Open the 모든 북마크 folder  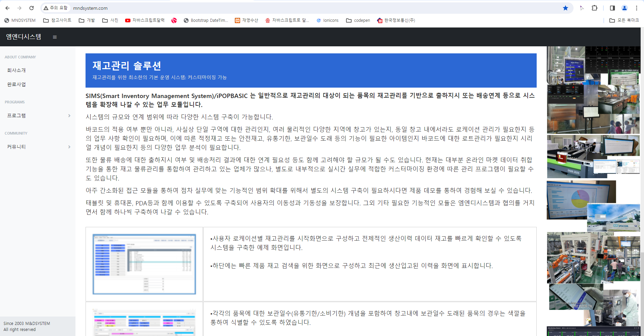point(624,20)
